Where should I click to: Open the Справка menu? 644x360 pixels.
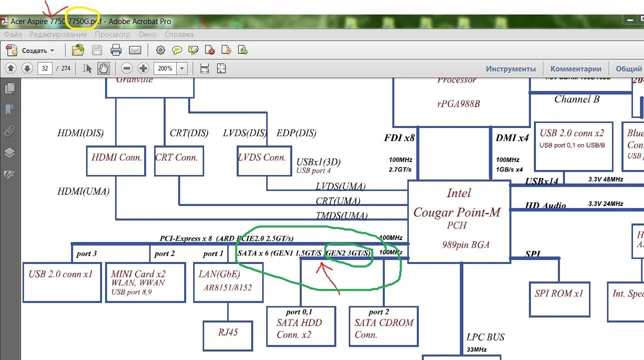[x=179, y=34]
